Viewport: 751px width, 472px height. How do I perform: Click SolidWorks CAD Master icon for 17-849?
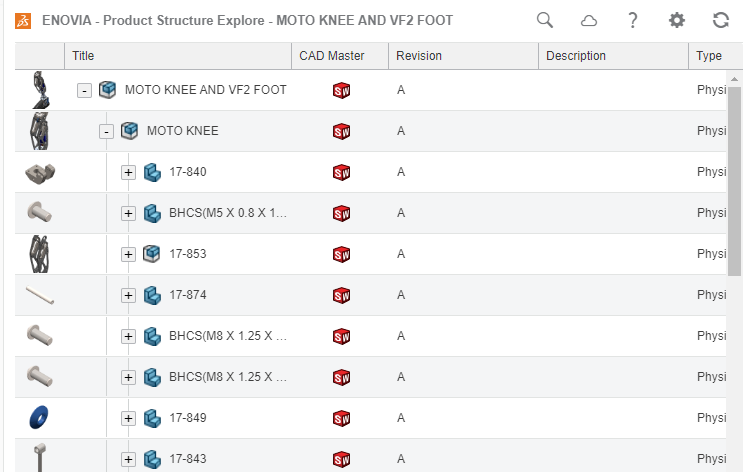coord(341,419)
